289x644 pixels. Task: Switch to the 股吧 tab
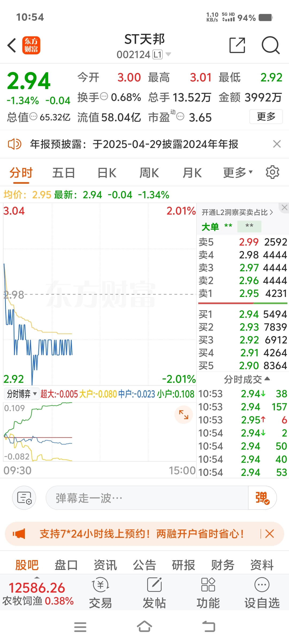pyautogui.click(x=27, y=566)
